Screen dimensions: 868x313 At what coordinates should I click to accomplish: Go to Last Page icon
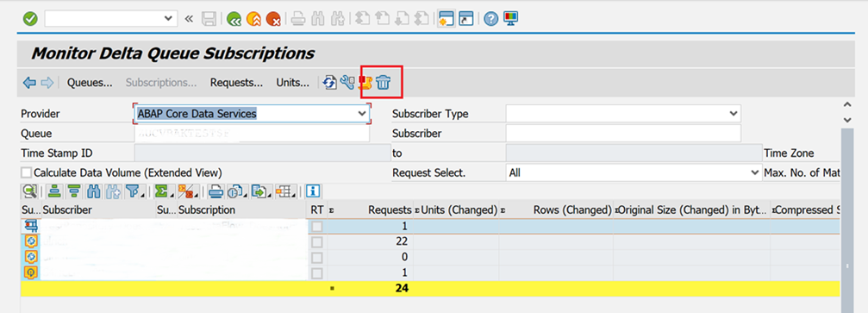tap(421, 19)
